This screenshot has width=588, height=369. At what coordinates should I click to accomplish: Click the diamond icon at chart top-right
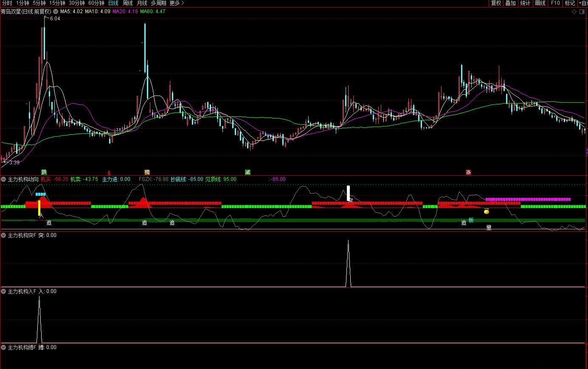pyautogui.click(x=574, y=12)
